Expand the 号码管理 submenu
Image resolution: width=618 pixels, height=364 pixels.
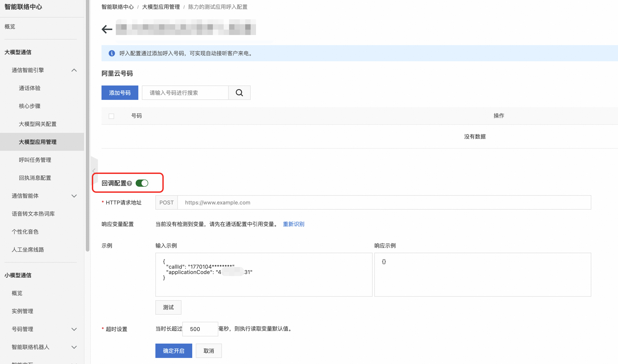74,329
